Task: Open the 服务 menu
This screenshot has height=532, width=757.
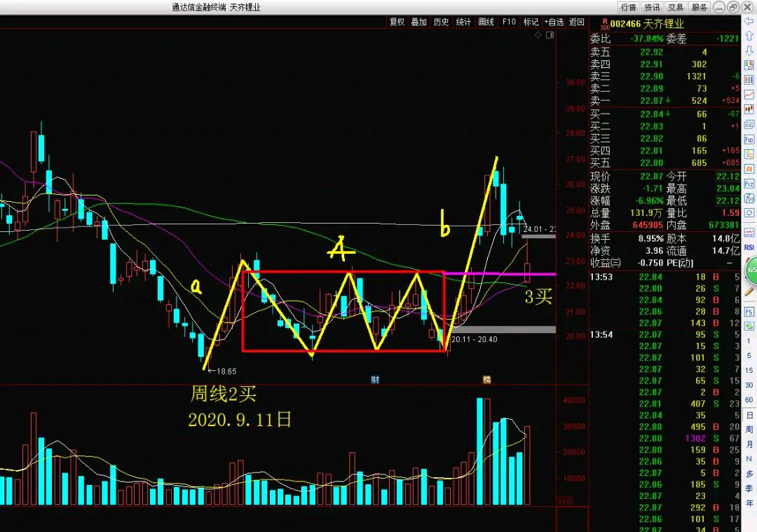Action: tap(699, 7)
